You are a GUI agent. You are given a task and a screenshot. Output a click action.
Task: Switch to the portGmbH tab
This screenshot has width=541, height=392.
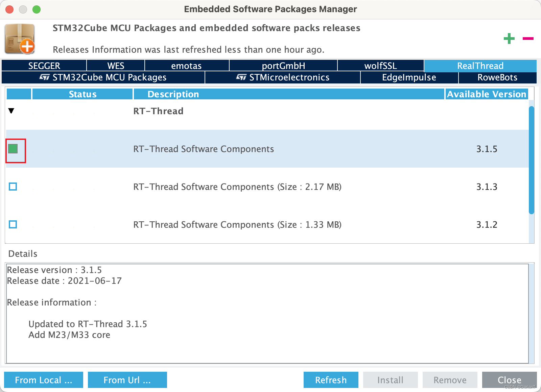pyautogui.click(x=283, y=66)
